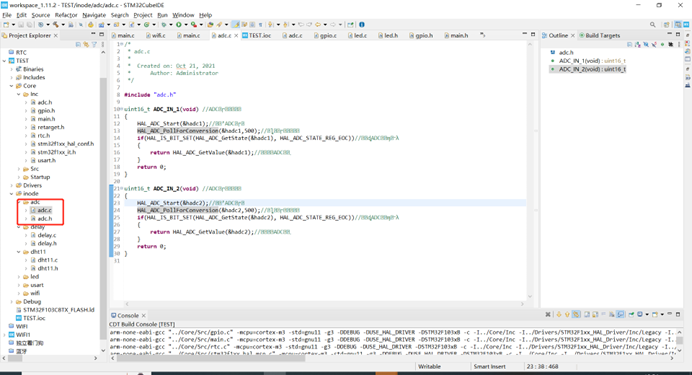Click the Forward navigation arrow in toolbar
The width and height of the screenshot is (692, 375).
click(x=333, y=24)
